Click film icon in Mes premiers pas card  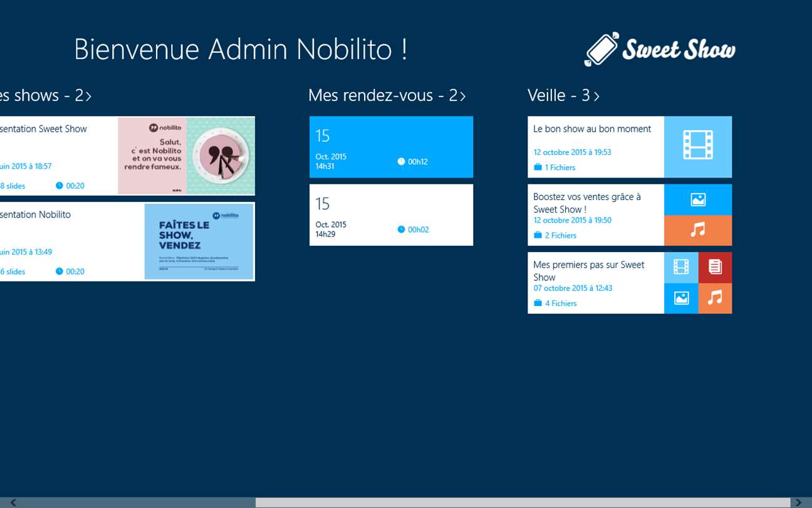681,267
